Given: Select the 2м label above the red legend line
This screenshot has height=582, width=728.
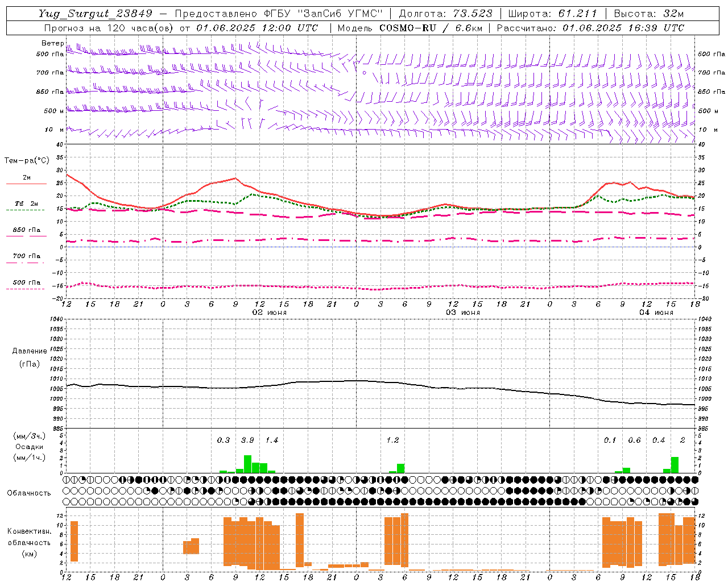Looking at the screenshot, I should [x=27, y=177].
